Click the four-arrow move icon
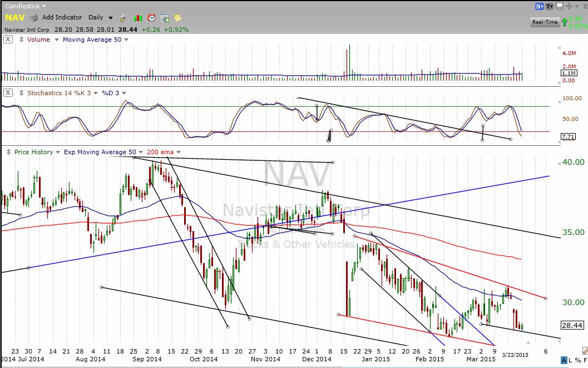 coord(570,6)
